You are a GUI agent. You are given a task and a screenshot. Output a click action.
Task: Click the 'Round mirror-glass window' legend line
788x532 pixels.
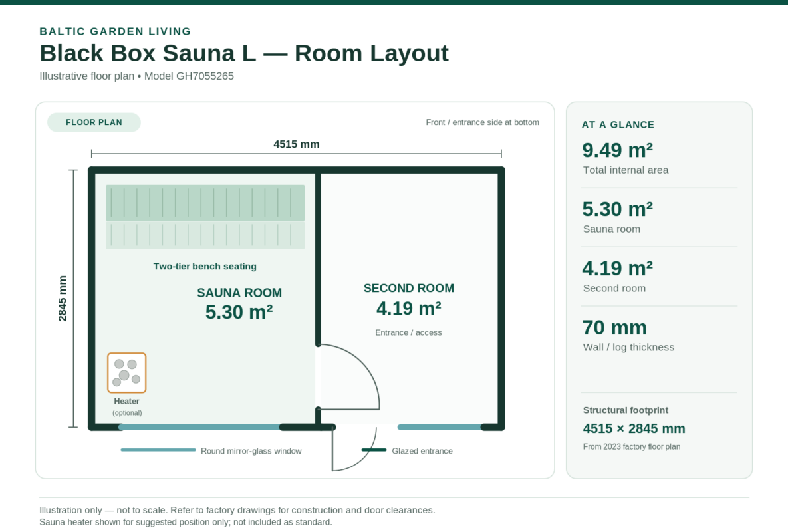(158, 450)
